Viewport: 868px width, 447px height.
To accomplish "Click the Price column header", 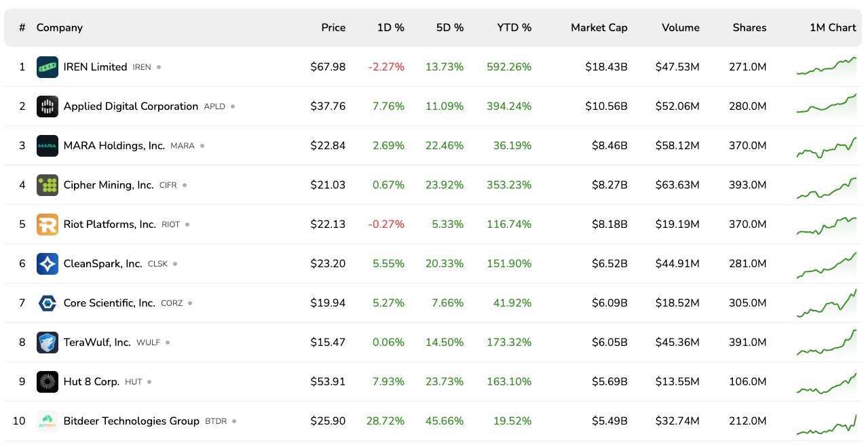I will [333, 28].
